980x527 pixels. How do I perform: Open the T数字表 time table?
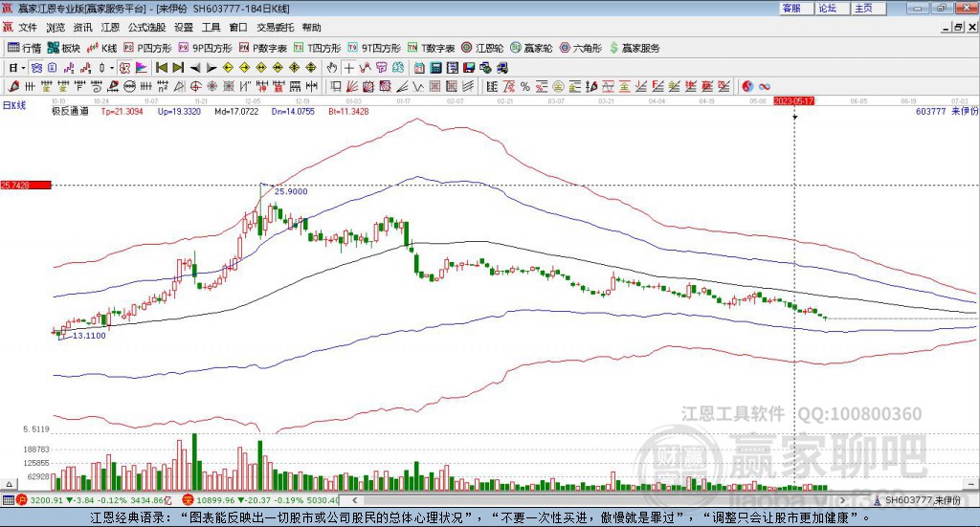[x=431, y=48]
